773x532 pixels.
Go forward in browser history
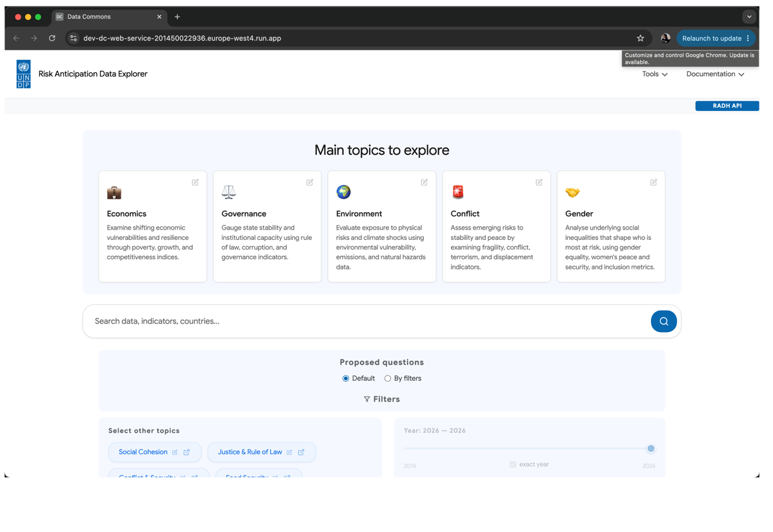coord(34,38)
